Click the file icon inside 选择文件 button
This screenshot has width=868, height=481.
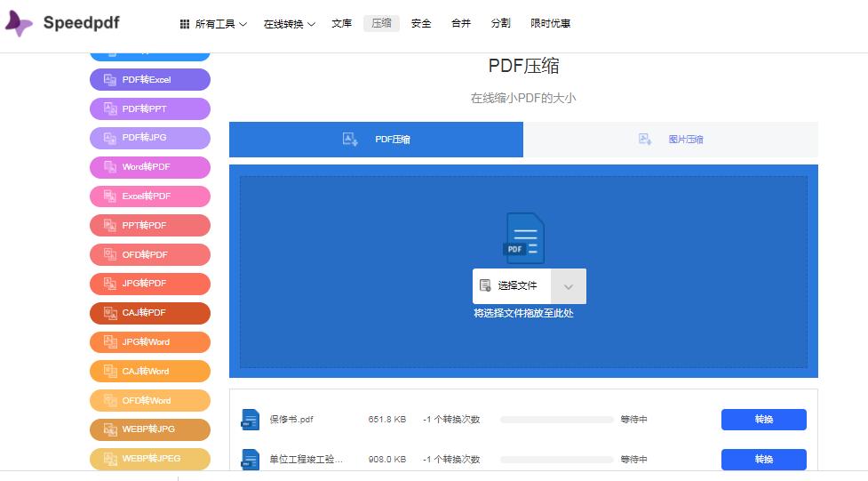click(485, 285)
